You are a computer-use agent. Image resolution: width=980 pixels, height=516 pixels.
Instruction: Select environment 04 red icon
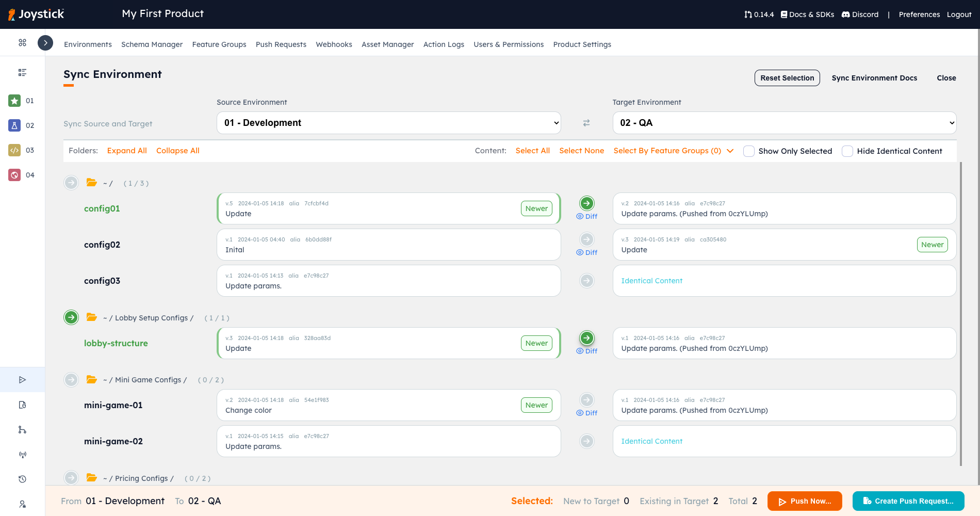(x=14, y=175)
